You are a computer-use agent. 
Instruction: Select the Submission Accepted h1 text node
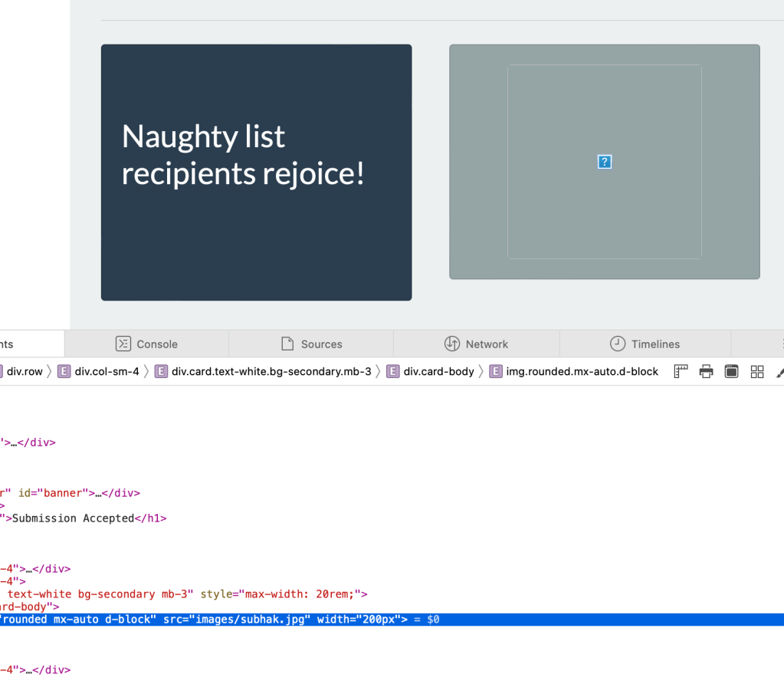pyautogui.click(x=73, y=518)
